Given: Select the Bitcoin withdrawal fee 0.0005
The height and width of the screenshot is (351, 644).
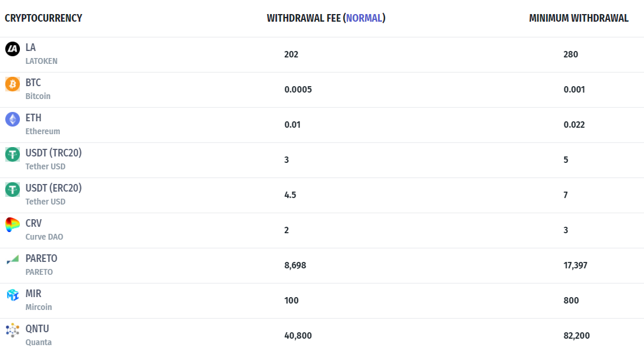Looking at the screenshot, I should pyautogui.click(x=298, y=90).
